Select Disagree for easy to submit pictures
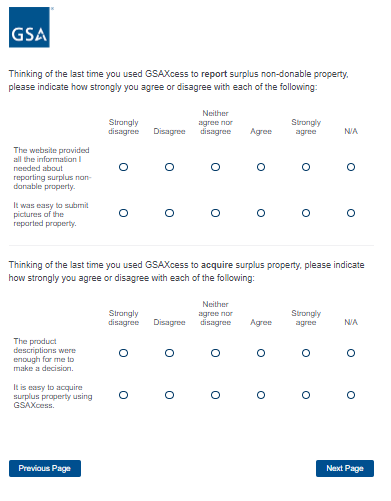Viewport: 391px width, 501px height. [169, 213]
